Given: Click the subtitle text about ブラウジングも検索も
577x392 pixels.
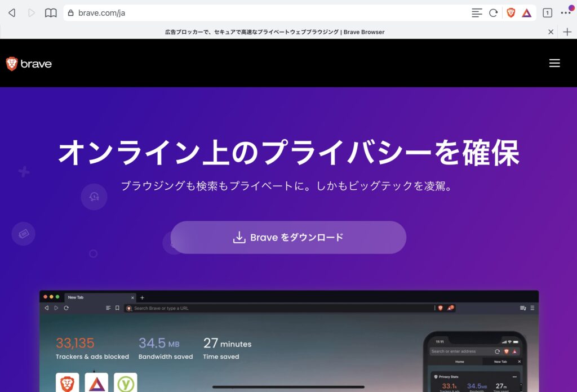Looking at the screenshot, I should pyautogui.click(x=287, y=186).
